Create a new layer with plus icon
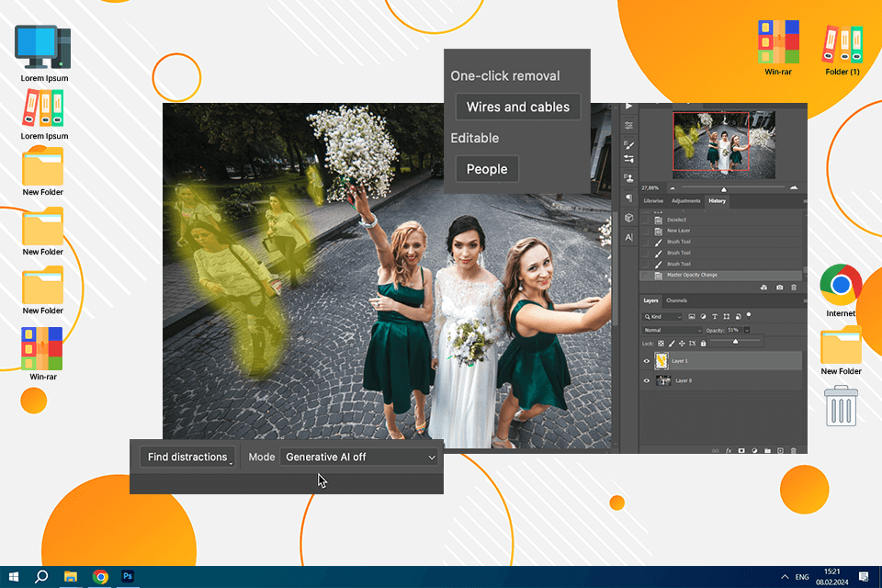The width and height of the screenshot is (882, 588). 780,450
